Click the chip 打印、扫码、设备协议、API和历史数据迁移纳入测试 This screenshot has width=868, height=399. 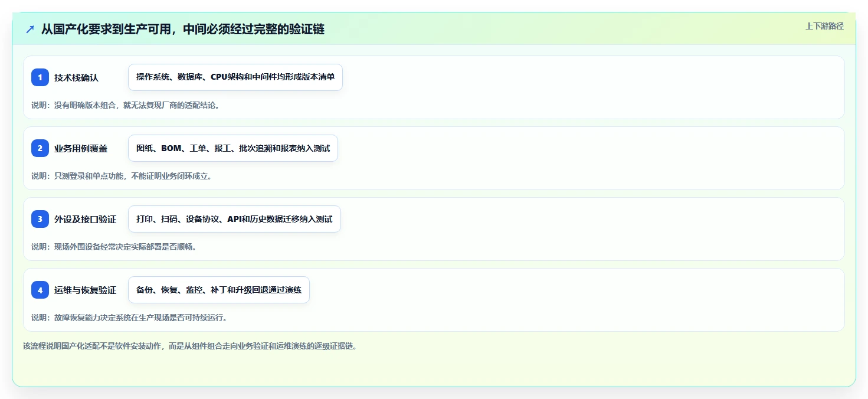pos(234,219)
